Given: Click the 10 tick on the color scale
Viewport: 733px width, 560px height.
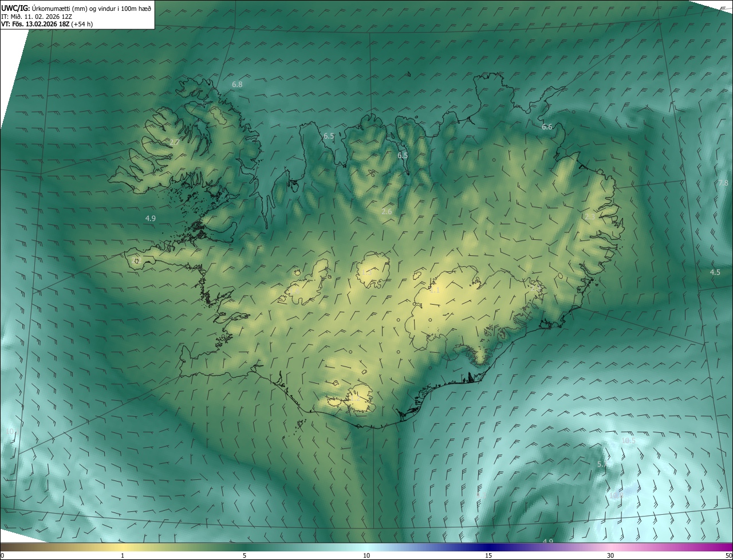Looking at the screenshot, I should coord(366,555).
